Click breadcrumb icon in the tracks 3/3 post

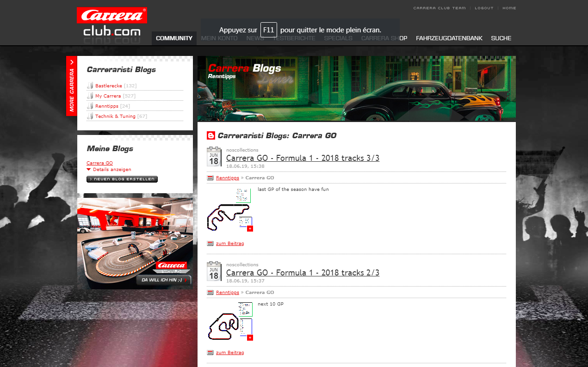[x=210, y=177]
